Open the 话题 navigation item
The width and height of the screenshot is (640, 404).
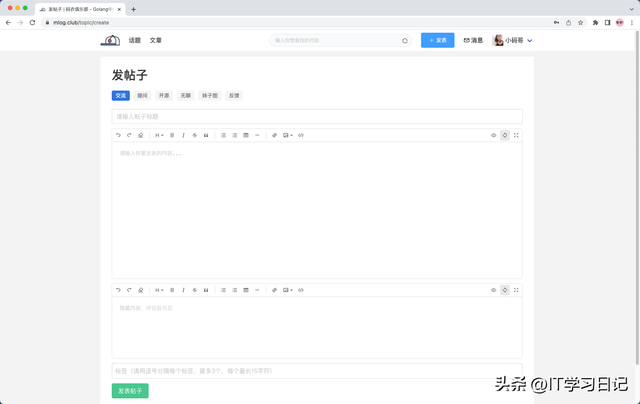click(x=135, y=40)
